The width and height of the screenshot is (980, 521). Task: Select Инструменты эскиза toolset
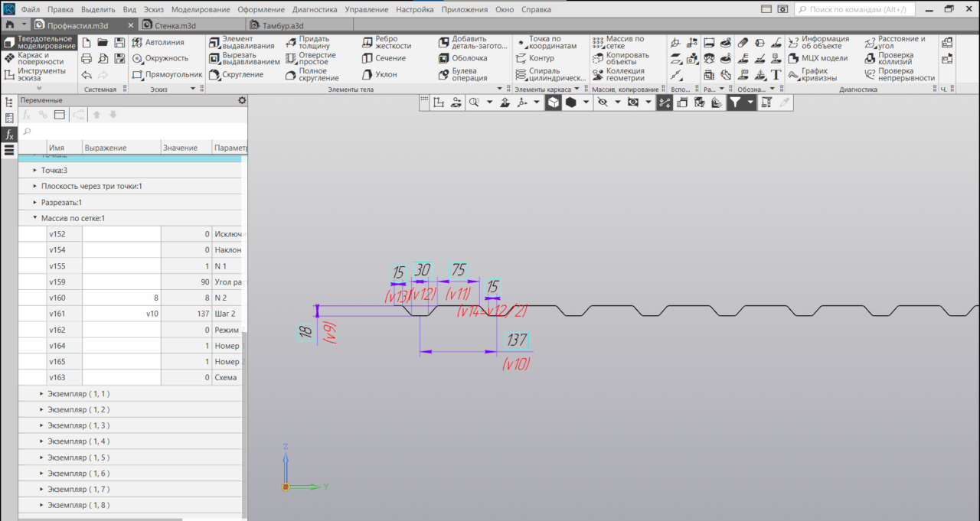pos(38,74)
